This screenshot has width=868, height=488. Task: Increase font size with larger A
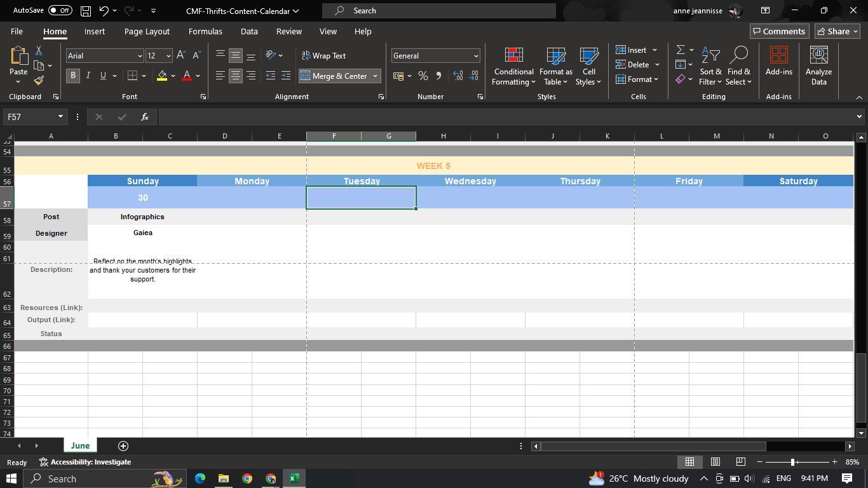tap(180, 56)
